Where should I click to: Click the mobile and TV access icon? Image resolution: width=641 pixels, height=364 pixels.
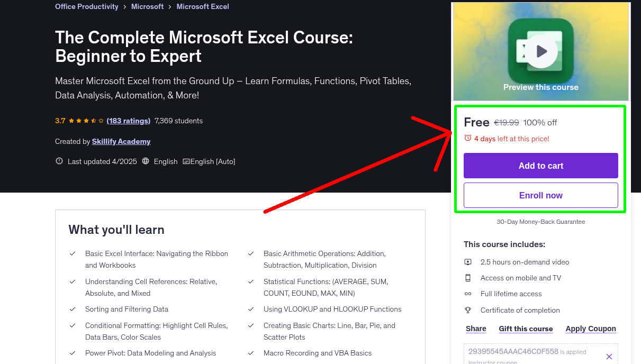(468, 277)
